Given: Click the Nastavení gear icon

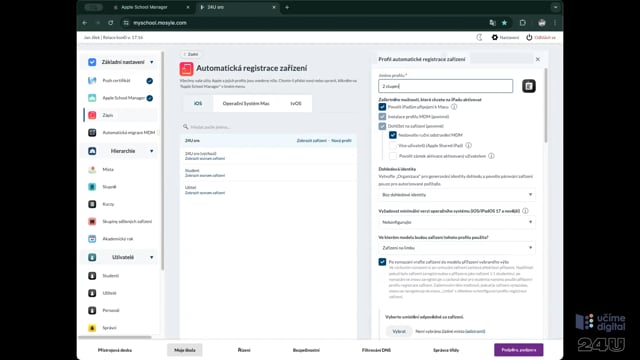Looking at the screenshot, I should pos(495,38).
